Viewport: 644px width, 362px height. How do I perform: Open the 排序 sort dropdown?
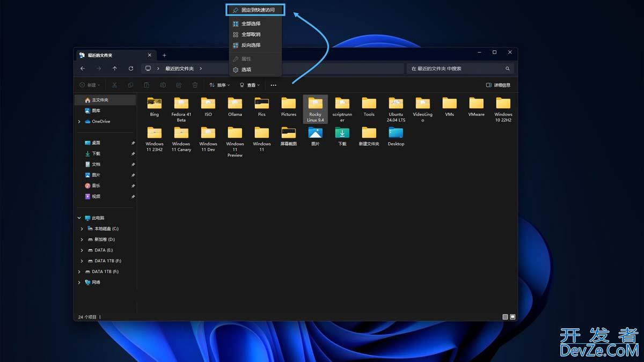point(219,85)
